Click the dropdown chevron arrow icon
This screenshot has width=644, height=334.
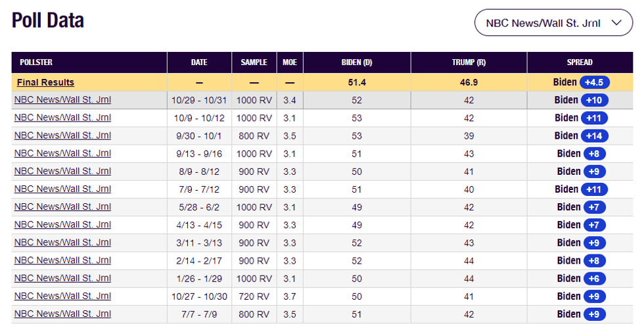point(616,23)
